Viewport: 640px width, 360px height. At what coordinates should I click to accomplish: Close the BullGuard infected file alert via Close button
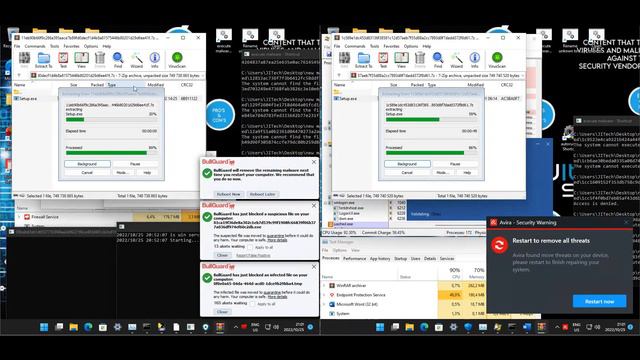(222, 312)
